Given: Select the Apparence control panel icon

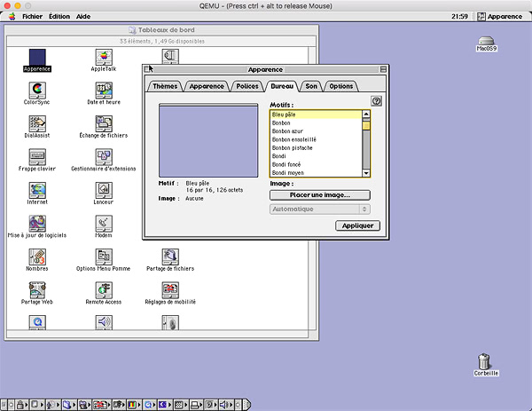Looking at the screenshot, I should 37,60.
